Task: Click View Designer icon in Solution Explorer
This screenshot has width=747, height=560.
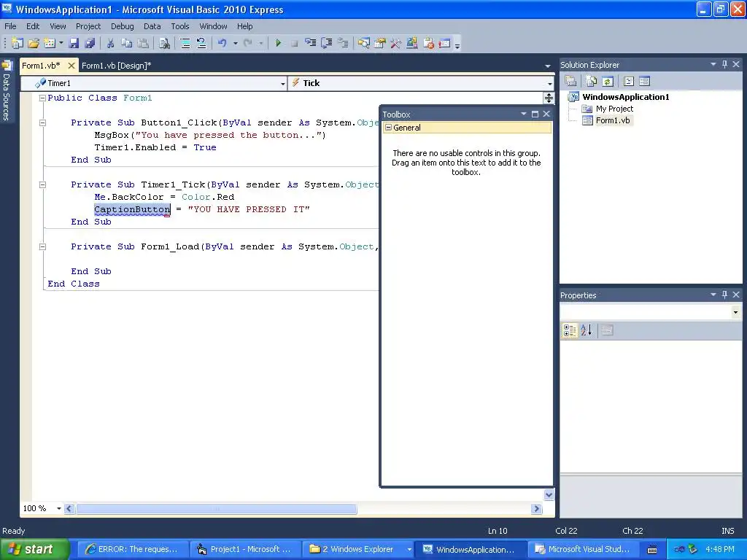Action: pos(645,82)
